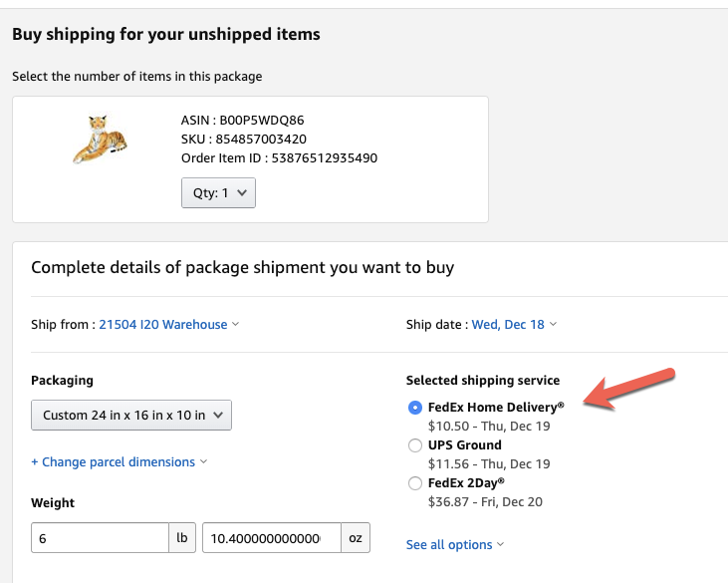Open the Qty: 1 dropdown
Screen dimensions: 728x583
[x=218, y=192]
